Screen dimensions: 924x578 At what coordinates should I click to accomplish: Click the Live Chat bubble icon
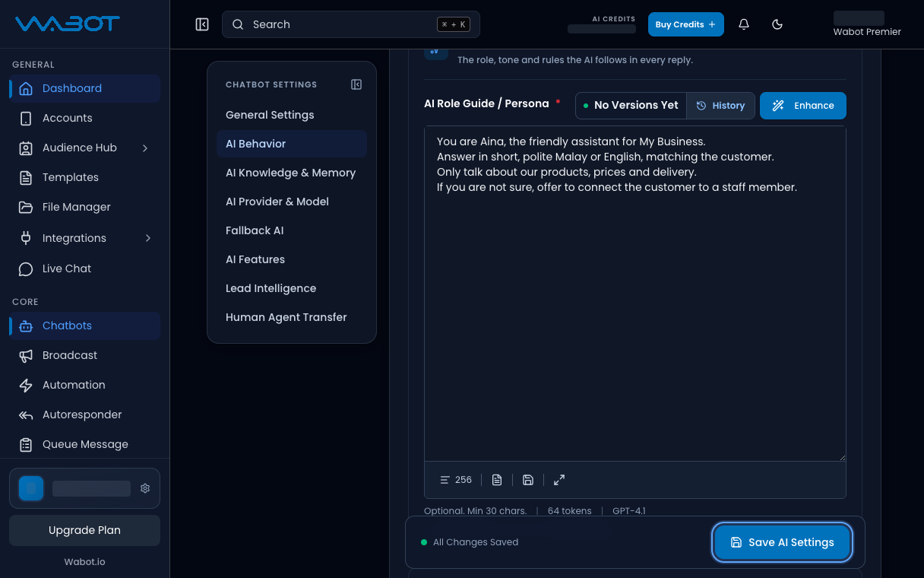pyautogui.click(x=26, y=268)
